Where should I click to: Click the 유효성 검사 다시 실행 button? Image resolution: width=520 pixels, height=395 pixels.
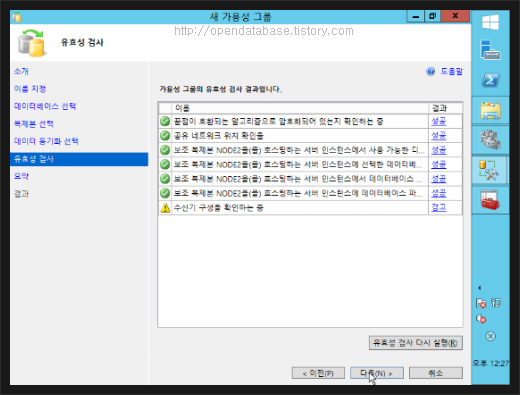pyautogui.click(x=416, y=343)
